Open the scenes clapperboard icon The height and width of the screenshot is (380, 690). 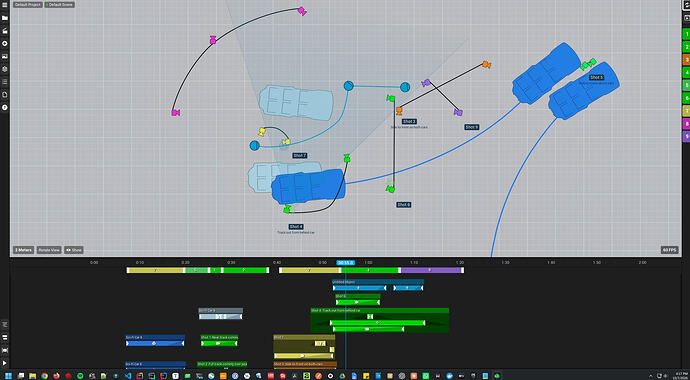coord(5,31)
